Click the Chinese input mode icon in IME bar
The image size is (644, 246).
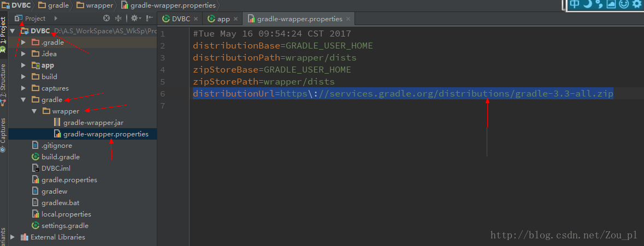click(575, 4)
